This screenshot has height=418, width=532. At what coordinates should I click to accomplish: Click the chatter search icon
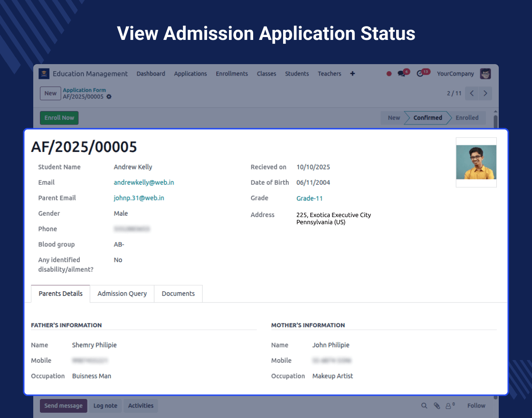click(x=424, y=406)
